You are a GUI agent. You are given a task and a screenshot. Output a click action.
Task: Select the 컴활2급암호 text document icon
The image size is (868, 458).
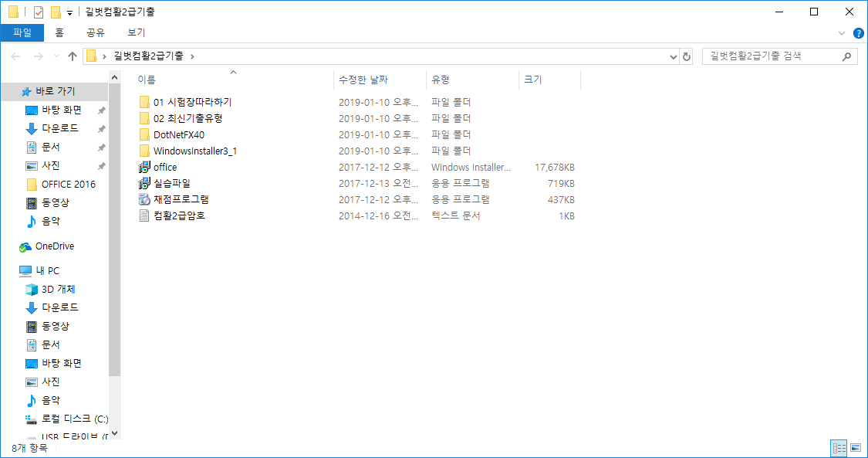(x=144, y=215)
